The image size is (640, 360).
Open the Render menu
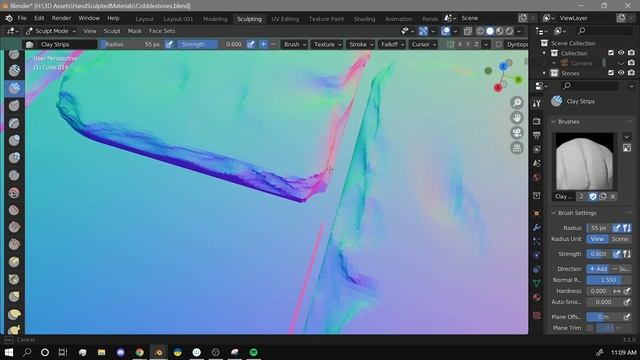click(x=61, y=18)
